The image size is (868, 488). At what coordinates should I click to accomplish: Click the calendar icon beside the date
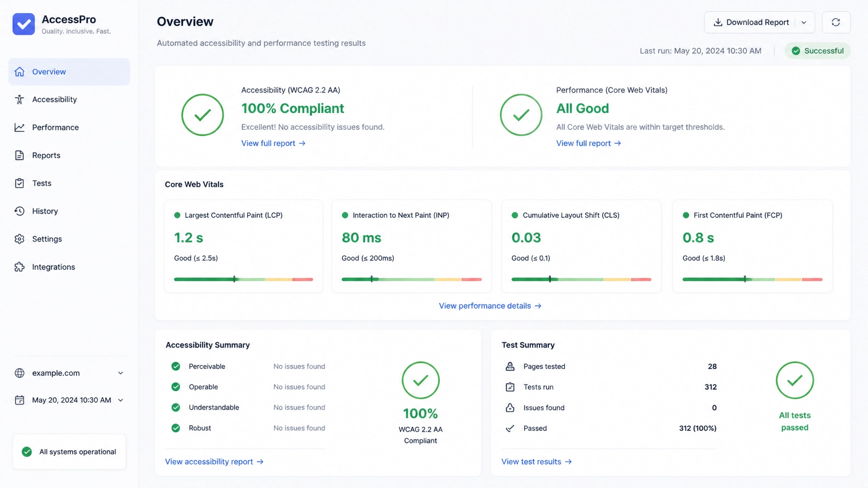(19, 400)
